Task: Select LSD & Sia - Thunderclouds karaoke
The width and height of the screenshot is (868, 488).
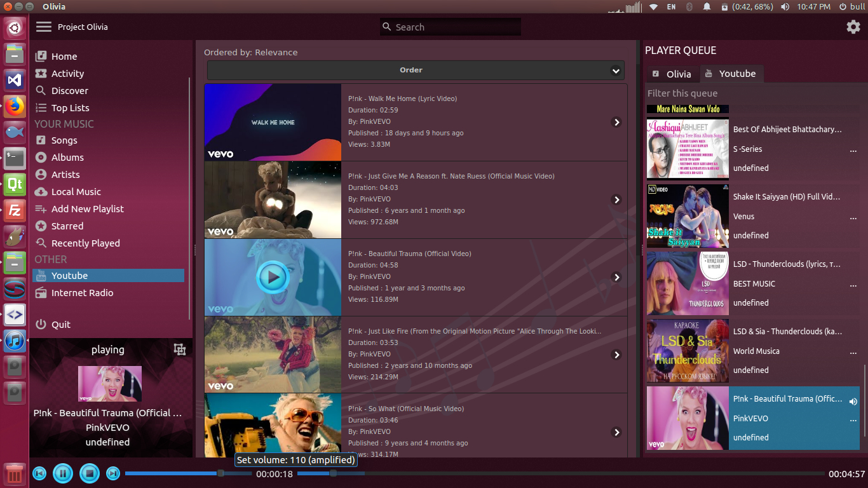Action: [x=753, y=351]
